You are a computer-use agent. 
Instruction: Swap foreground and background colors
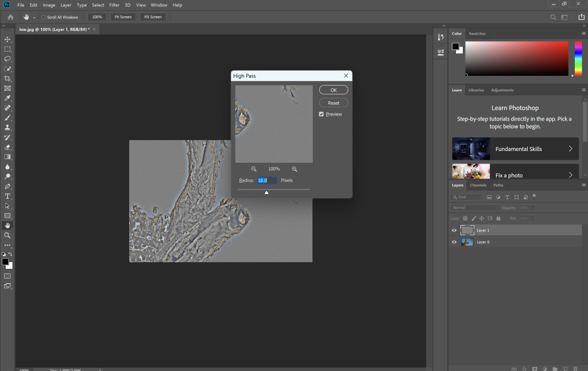[x=10, y=254]
